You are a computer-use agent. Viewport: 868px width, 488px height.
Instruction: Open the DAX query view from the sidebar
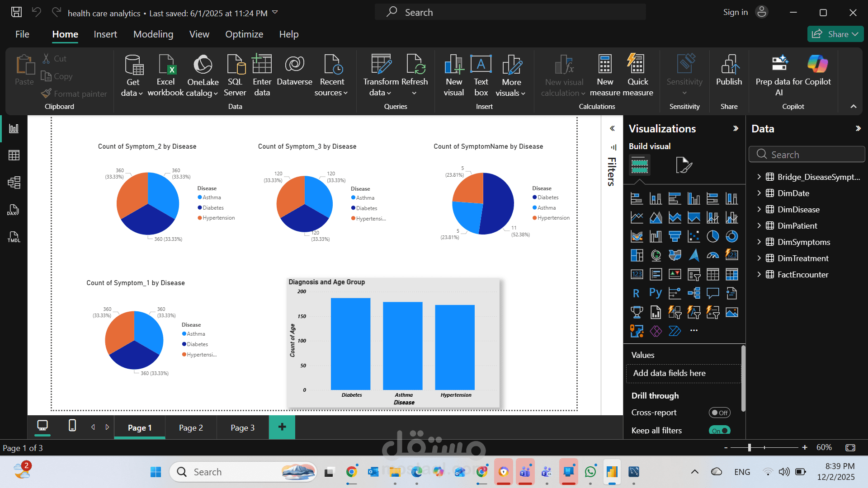14,209
